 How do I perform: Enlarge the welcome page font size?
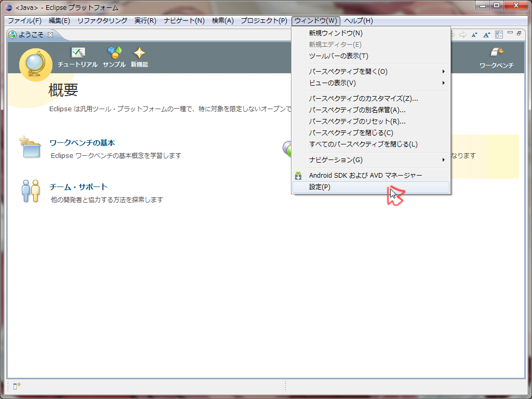[487, 35]
